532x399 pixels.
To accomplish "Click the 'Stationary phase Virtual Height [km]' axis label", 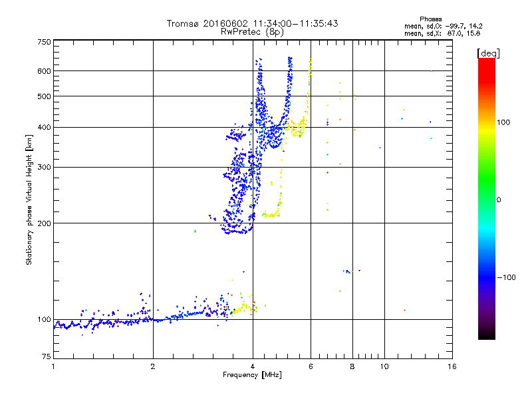I will [29, 199].
